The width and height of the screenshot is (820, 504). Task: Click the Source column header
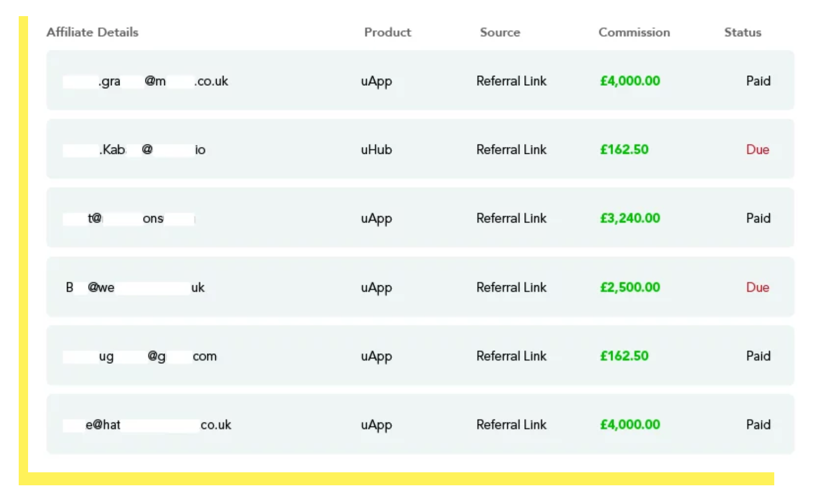[x=500, y=32]
